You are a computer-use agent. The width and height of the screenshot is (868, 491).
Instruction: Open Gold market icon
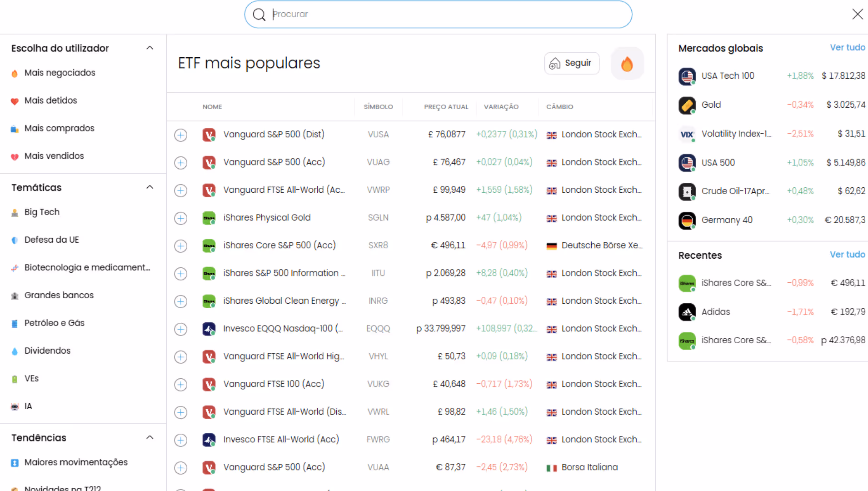[687, 105]
